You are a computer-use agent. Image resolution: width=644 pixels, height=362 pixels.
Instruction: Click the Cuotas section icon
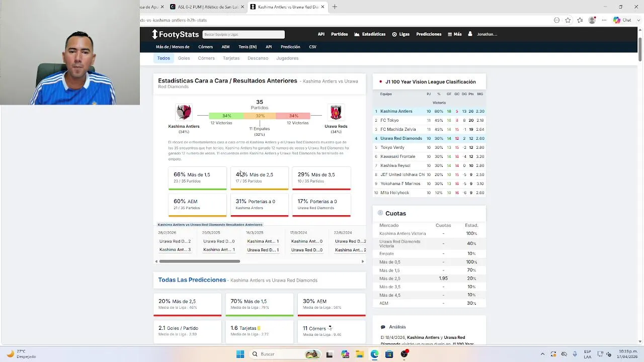[x=380, y=213]
